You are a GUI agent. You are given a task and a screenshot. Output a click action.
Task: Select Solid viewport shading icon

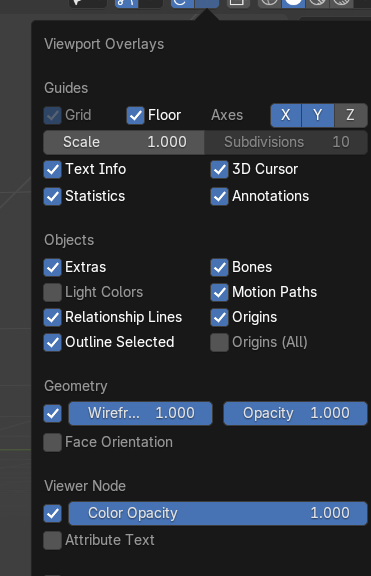(293, 3)
